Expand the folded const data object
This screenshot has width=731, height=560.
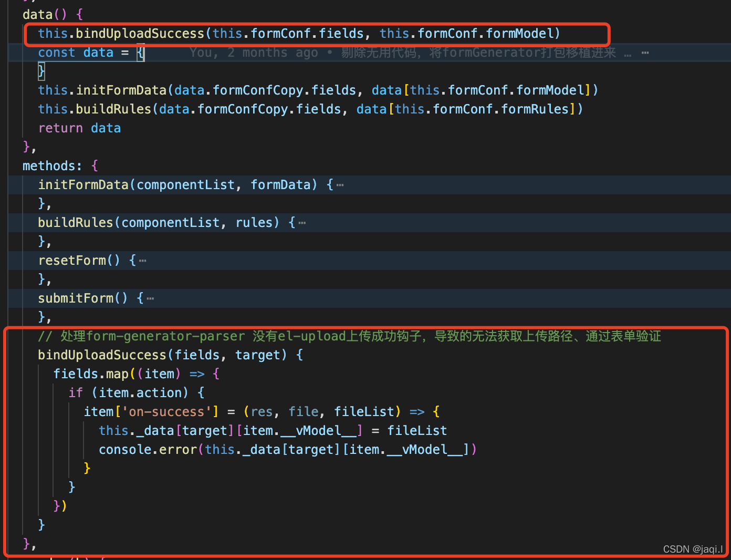tap(141, 53)
